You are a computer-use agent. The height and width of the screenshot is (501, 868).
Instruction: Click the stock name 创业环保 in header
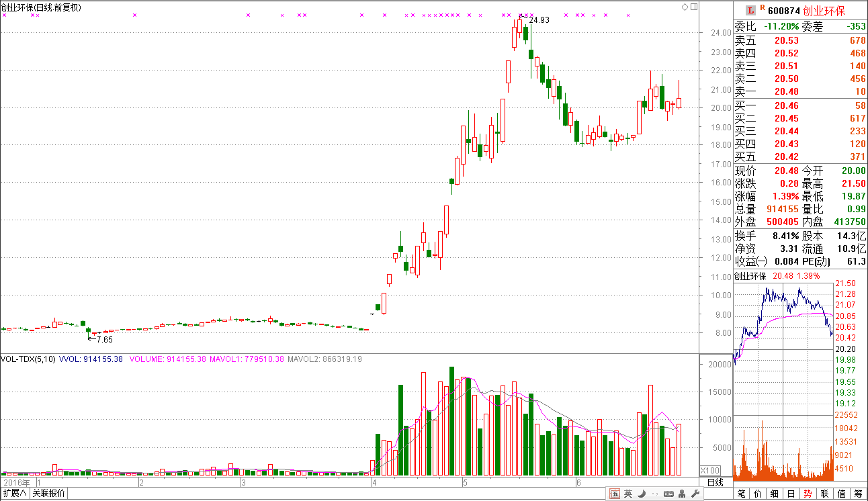tap(824, 11)
